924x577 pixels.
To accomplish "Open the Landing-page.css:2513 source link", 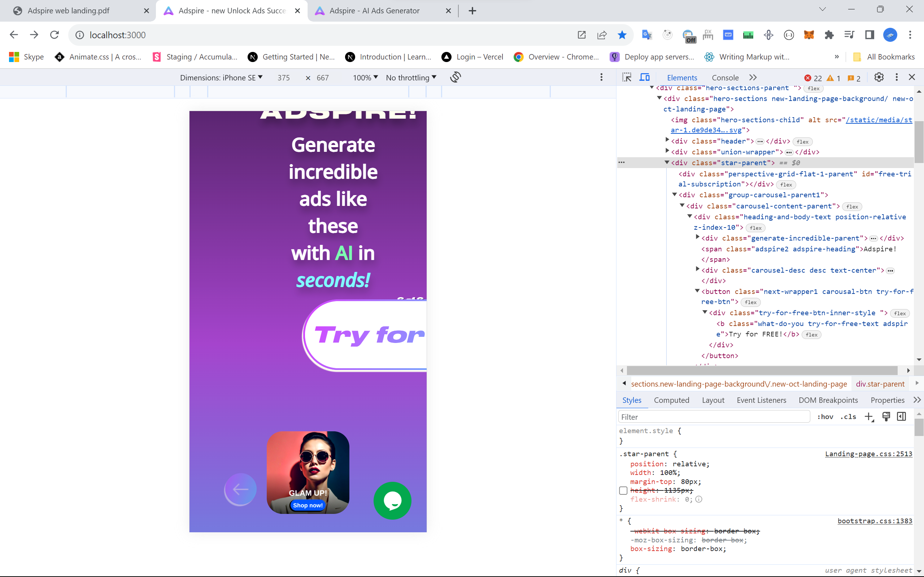I will pyautogui.click(x=868, y=454).
